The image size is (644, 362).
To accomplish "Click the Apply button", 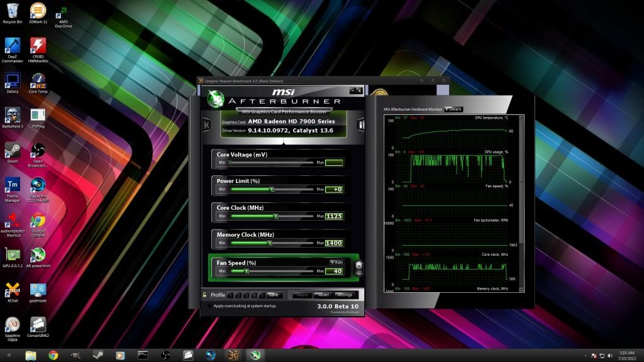I will pyautogui.click(x=303, y=295).
